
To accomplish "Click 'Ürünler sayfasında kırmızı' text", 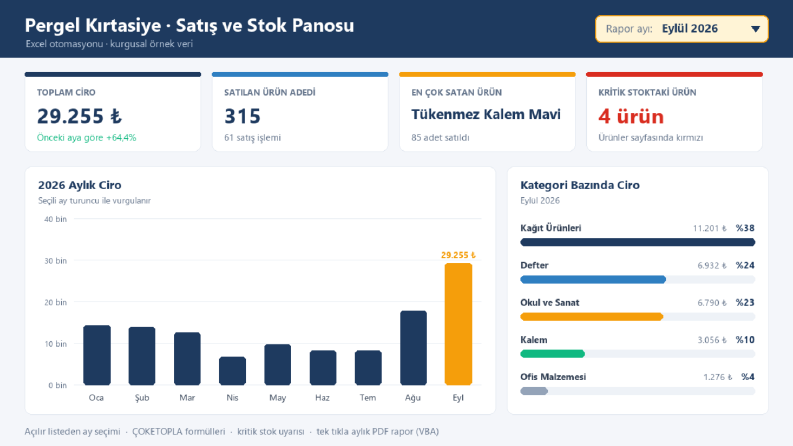I will (x=651, y=138).
